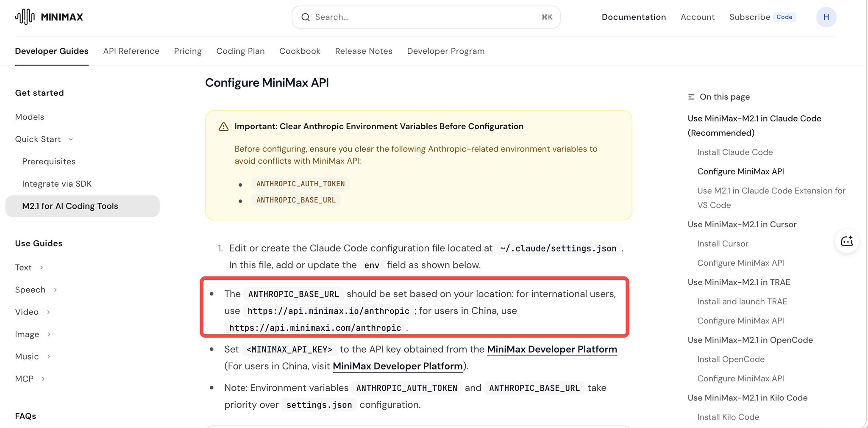868x428 pixels.
Task: Go to Use MiniMax-M2.1 in Claude Code section
Action: coord(754,126)
